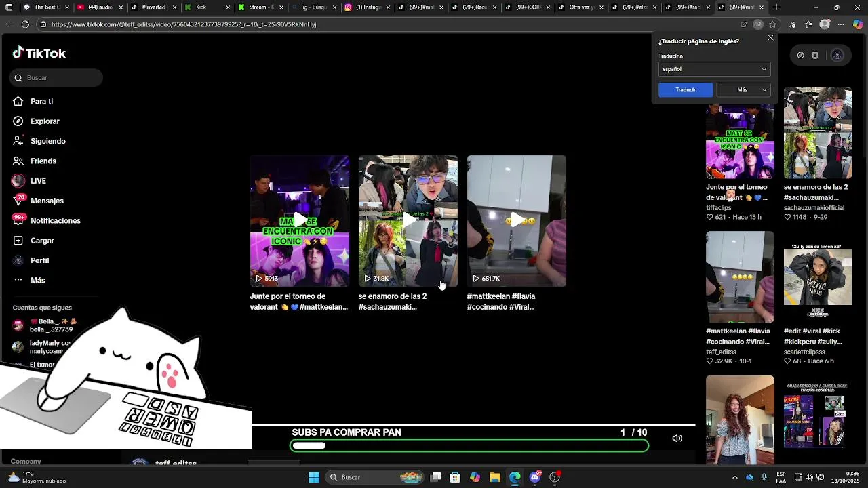Click the Mensajes icon with 70 badge

pos(18,201)
